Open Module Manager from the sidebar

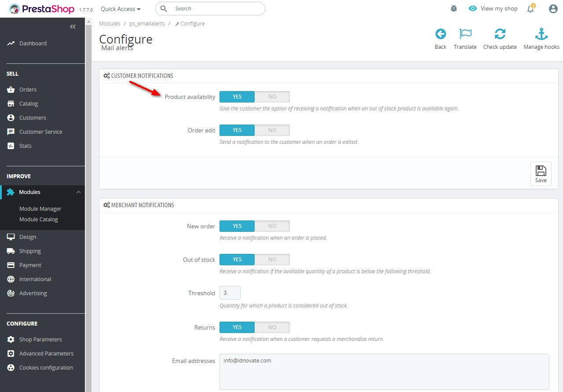(40, 209)
